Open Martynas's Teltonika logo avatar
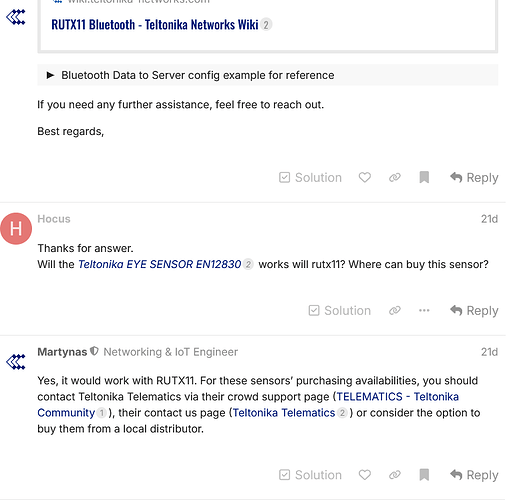This screenshot has width=517, height=500. 16,362
